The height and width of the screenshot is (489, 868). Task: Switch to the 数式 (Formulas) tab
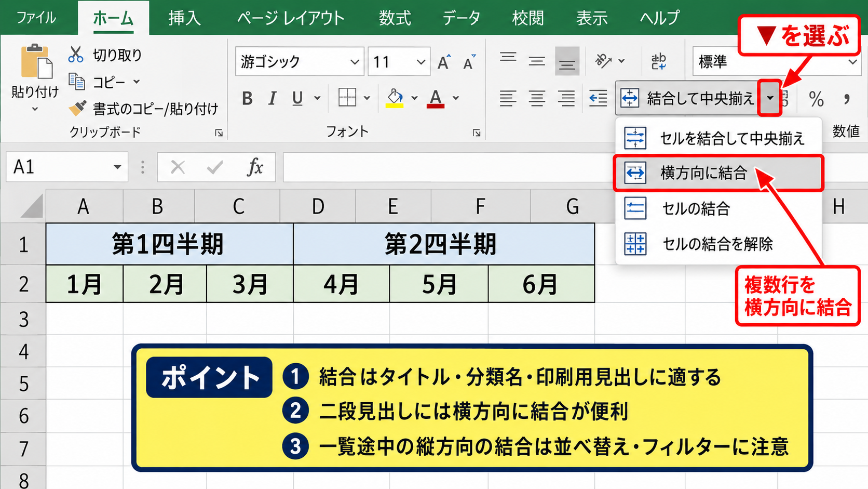(395, 18)
